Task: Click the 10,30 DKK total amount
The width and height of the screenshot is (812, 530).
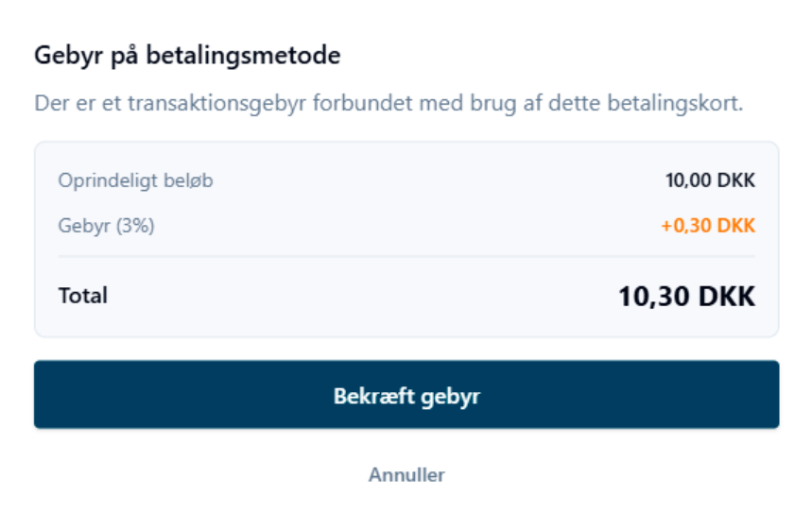Action: click(x=686, y=296)
